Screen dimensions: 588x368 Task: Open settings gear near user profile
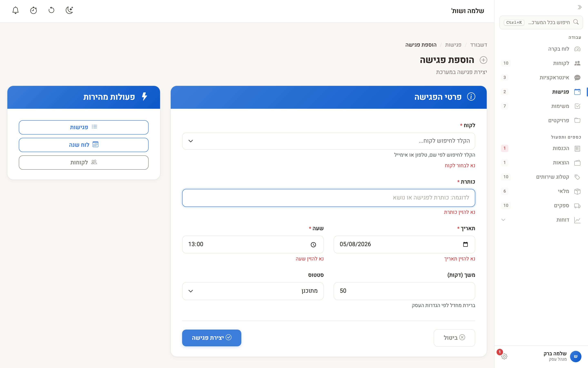[504, 356]
